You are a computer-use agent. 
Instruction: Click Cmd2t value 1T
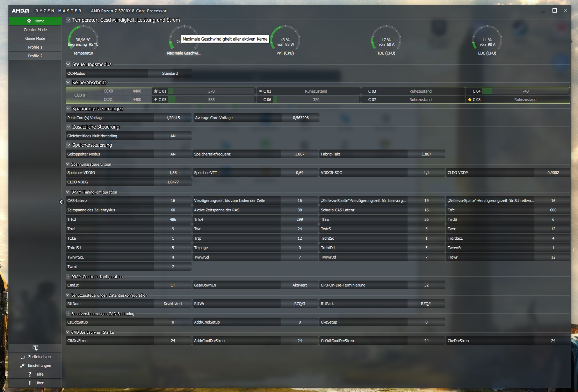[173, 285]
